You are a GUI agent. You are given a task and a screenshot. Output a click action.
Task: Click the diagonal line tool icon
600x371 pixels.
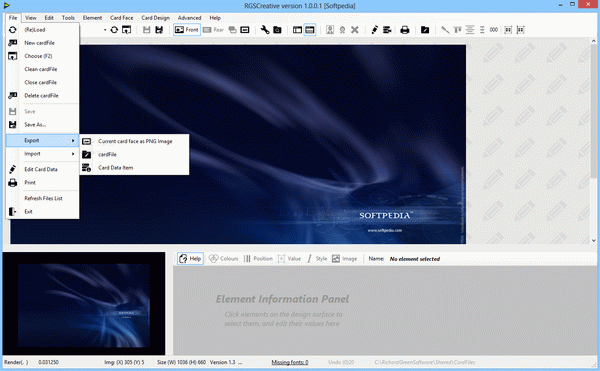445,29
